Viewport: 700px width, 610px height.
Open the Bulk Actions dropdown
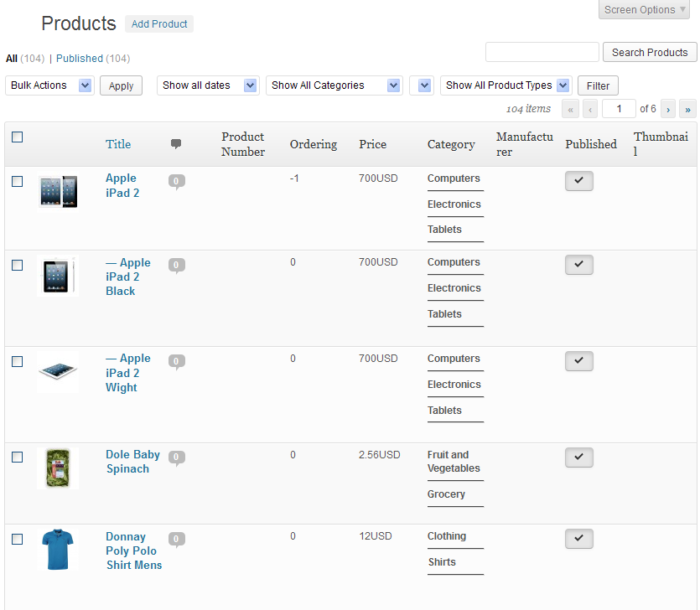point(50,85)
